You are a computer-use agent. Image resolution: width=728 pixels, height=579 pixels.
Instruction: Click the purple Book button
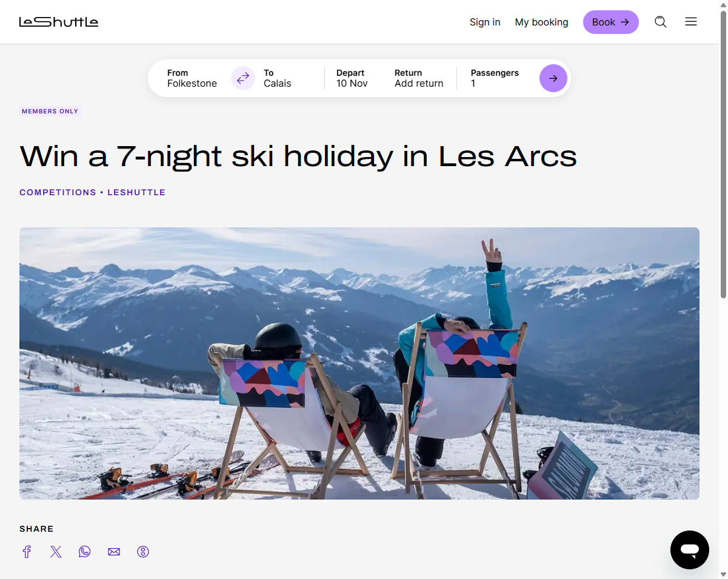(x=610, y=22)
